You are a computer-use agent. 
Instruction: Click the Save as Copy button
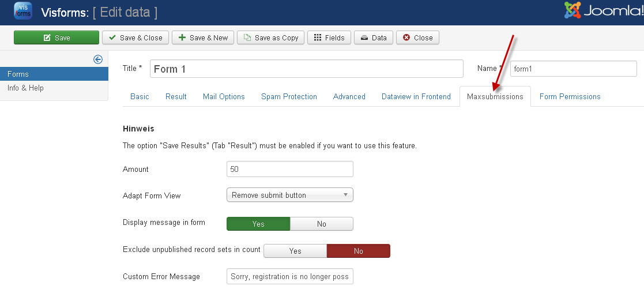(270, 37)
